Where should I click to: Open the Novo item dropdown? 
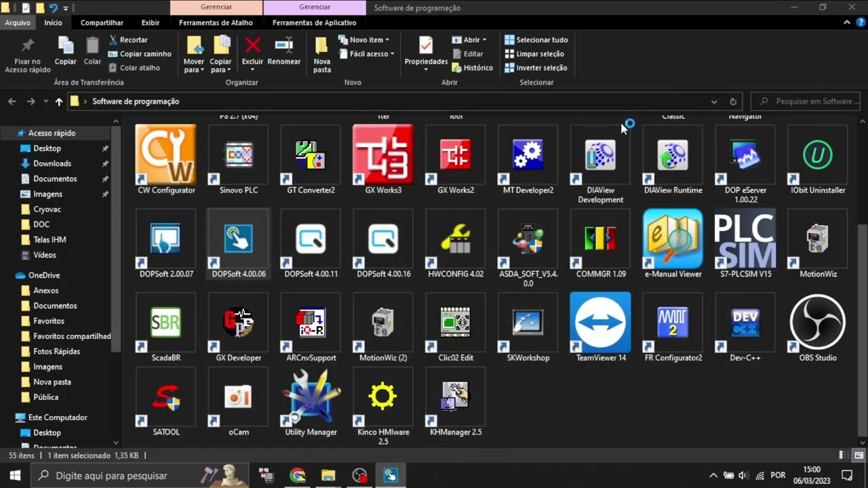tap(364, 40)
